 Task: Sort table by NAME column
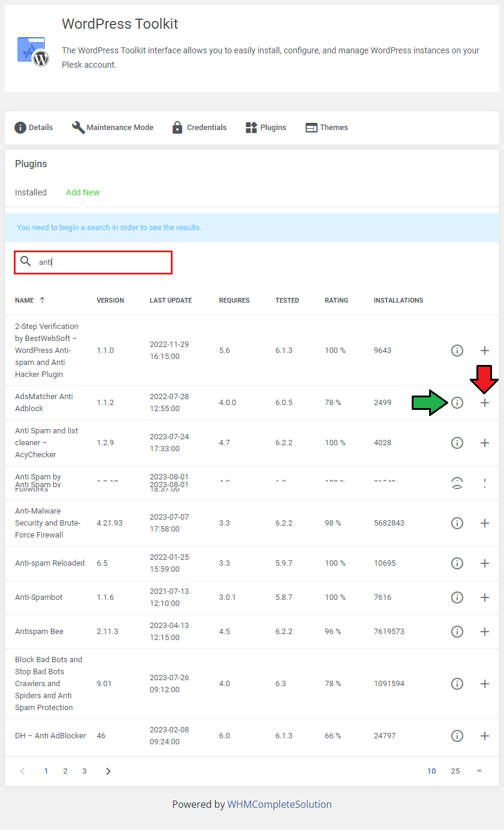click(25, 300)
